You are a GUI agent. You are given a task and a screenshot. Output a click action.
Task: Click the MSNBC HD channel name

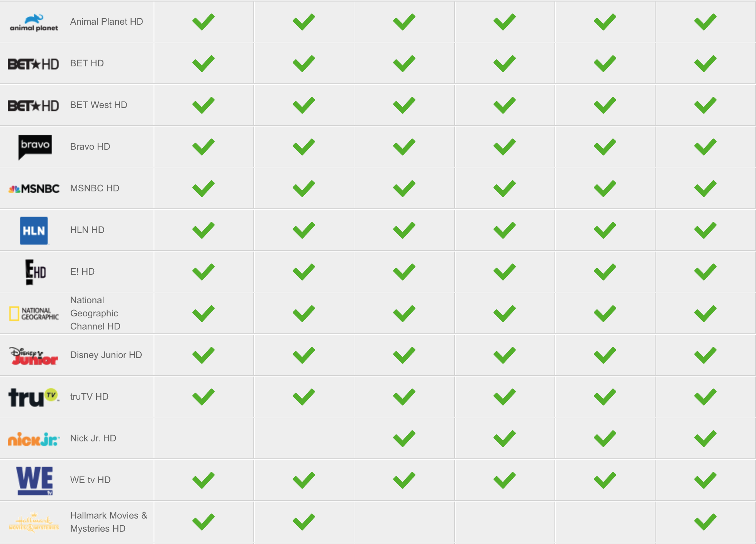click(95, 188)
